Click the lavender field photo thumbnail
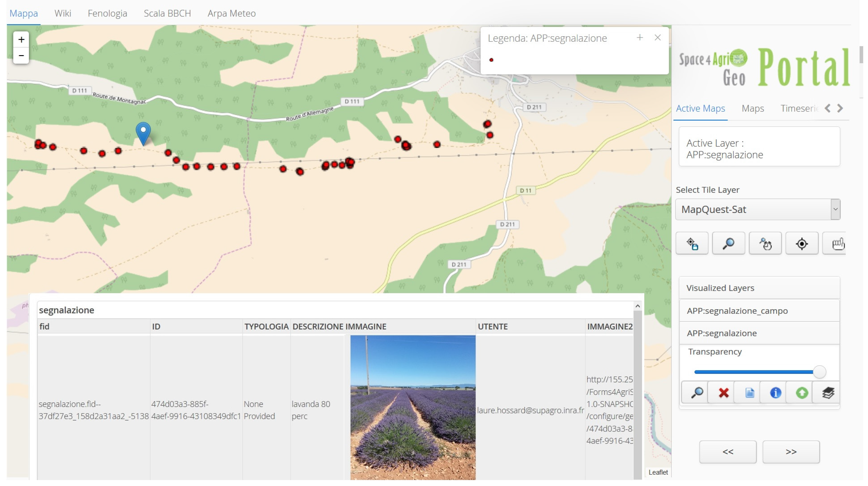Image resolution: width=868 pixels, height=486 pixels. coord(412,407)
